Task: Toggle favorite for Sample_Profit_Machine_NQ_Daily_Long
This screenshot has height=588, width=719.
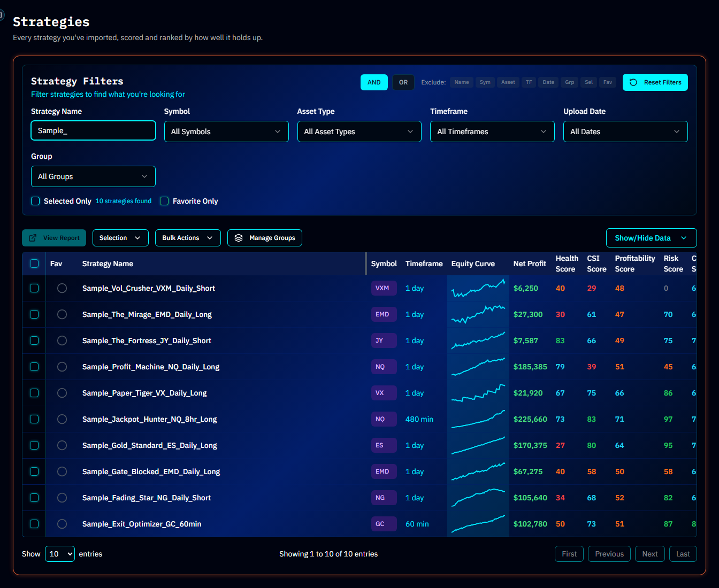Action: [62, 367]
